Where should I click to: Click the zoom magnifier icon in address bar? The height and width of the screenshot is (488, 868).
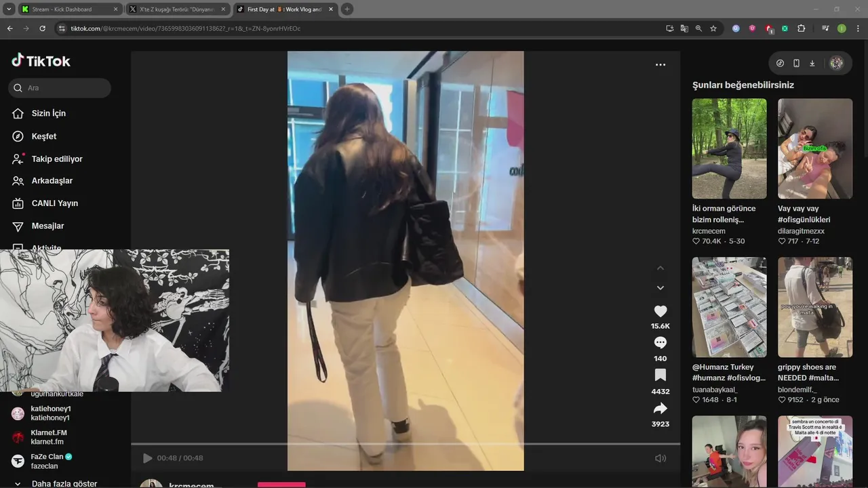click(698, 28)
